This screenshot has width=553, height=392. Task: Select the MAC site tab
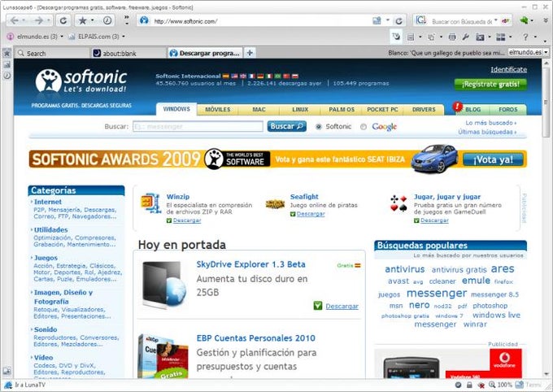(259, 109)
